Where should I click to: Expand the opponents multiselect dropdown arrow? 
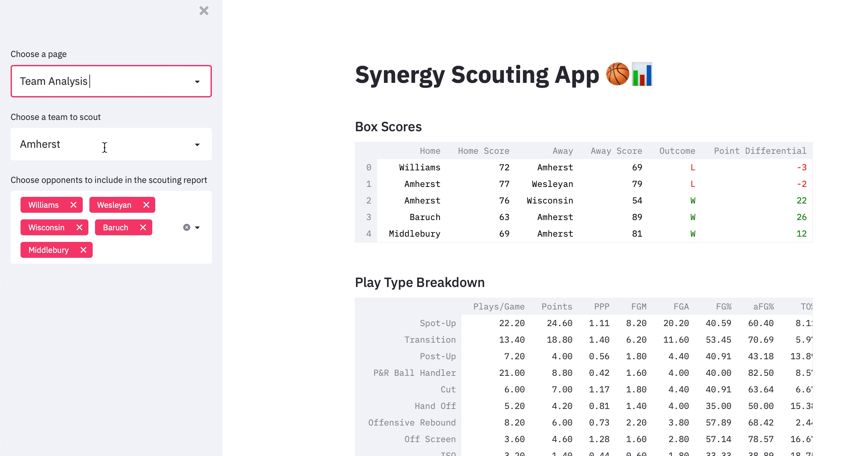click(x=197, y=227)
